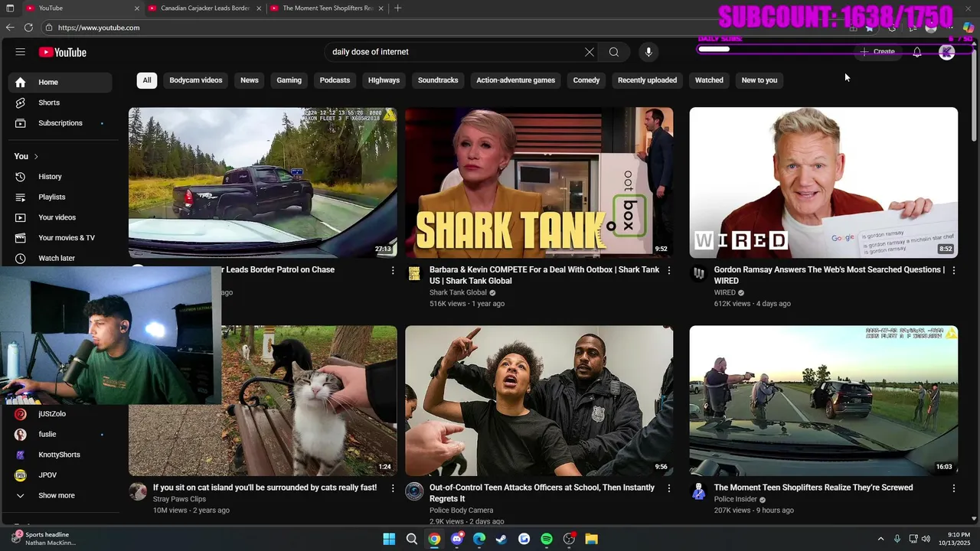Screen dimensions: 980x551
Task: Reload the page with the refresh icon
Action: click(28, 28)
